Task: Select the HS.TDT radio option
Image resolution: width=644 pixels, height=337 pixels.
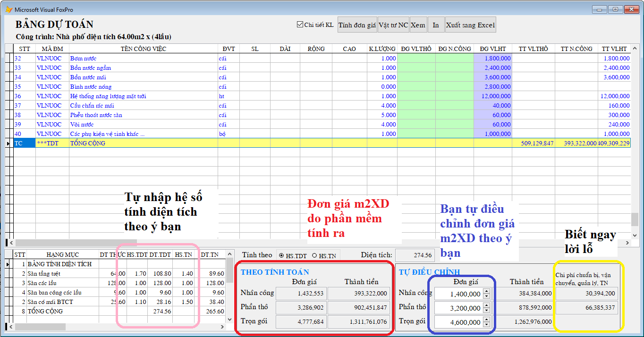Action: tap(282, 255)
